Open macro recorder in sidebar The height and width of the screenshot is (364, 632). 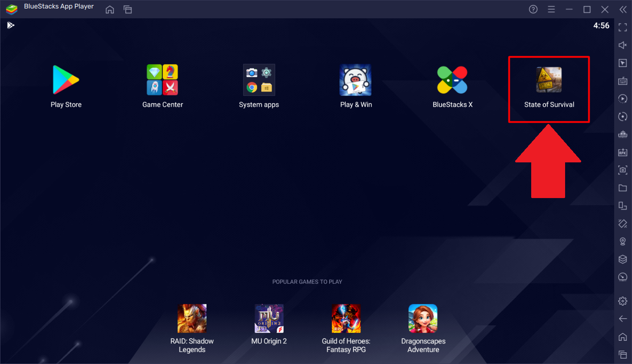tap(623, 99)
